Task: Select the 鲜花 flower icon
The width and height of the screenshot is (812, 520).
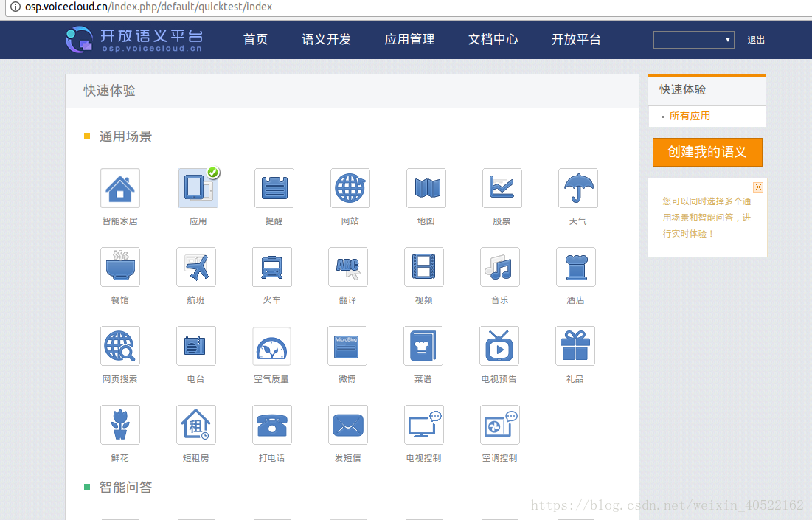Action: point(120,425)
